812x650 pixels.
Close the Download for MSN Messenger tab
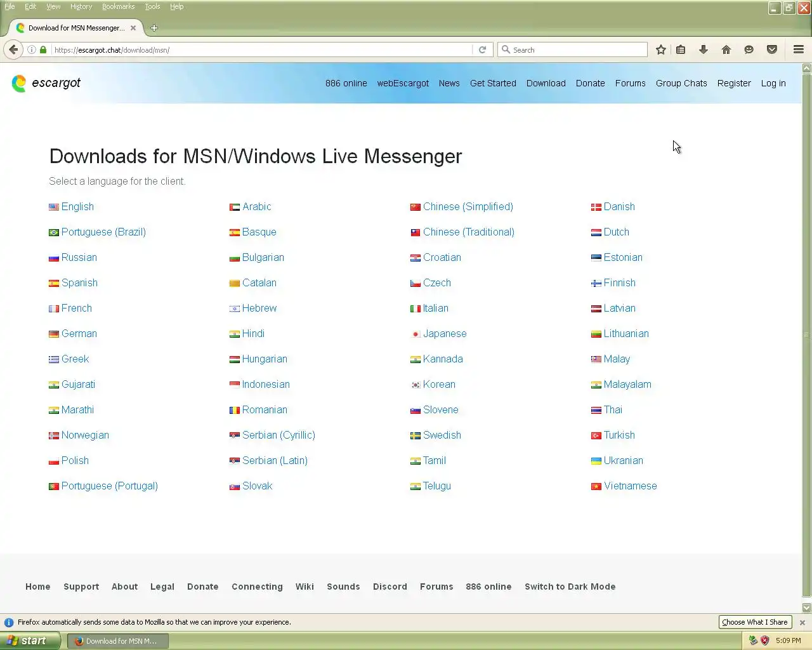pyautogui.click(x=133, y=28)
